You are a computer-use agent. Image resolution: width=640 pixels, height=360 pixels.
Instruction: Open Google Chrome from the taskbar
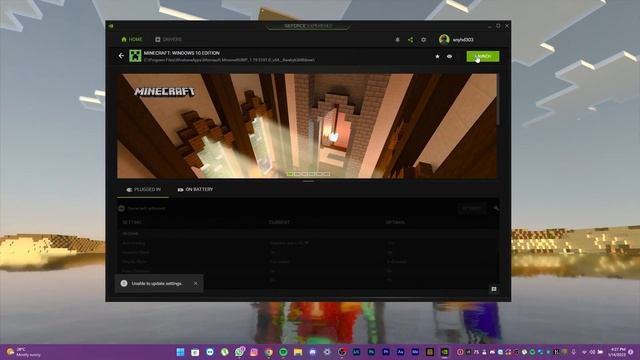tap(268, 352)
